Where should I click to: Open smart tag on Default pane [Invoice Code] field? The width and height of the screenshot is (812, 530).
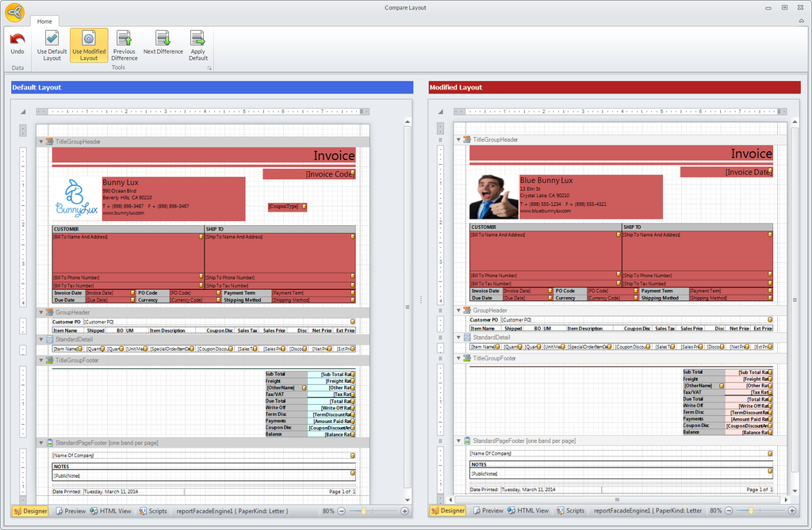(x=354, y=174)
